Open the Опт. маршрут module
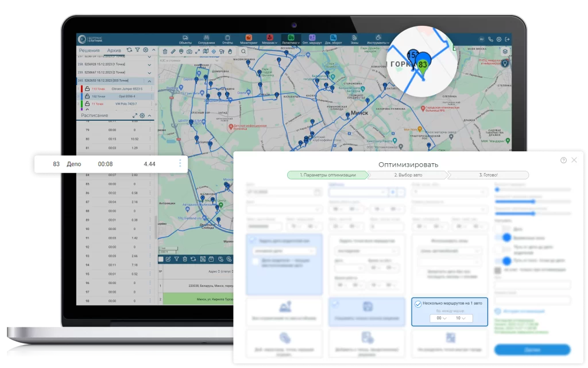The image size is (588, 368). (312, 40)
